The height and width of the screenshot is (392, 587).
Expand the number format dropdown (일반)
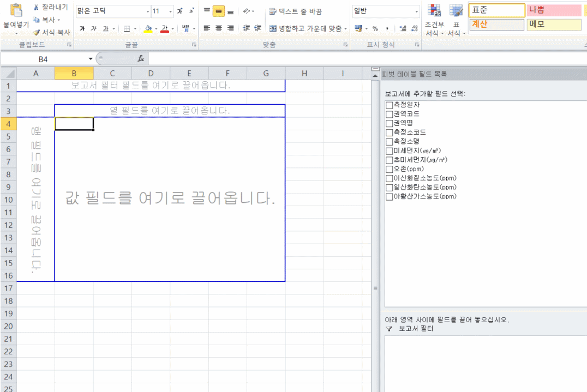click(x=417, y=11)
